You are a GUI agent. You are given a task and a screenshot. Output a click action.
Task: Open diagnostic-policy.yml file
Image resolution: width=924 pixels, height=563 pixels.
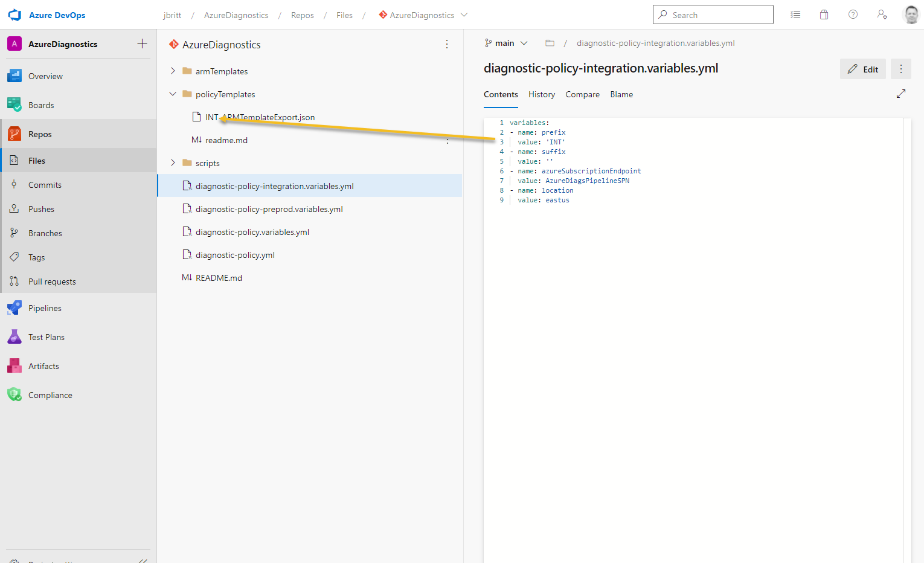coord(235,255)
